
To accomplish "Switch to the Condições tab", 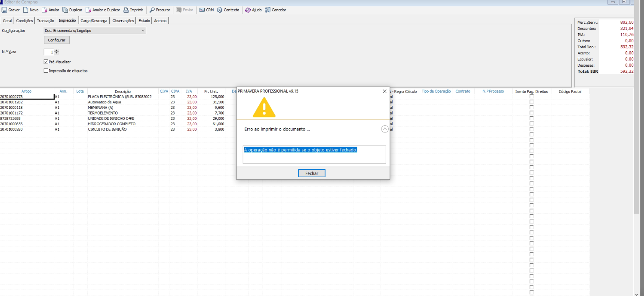I will tap(24, 21).
